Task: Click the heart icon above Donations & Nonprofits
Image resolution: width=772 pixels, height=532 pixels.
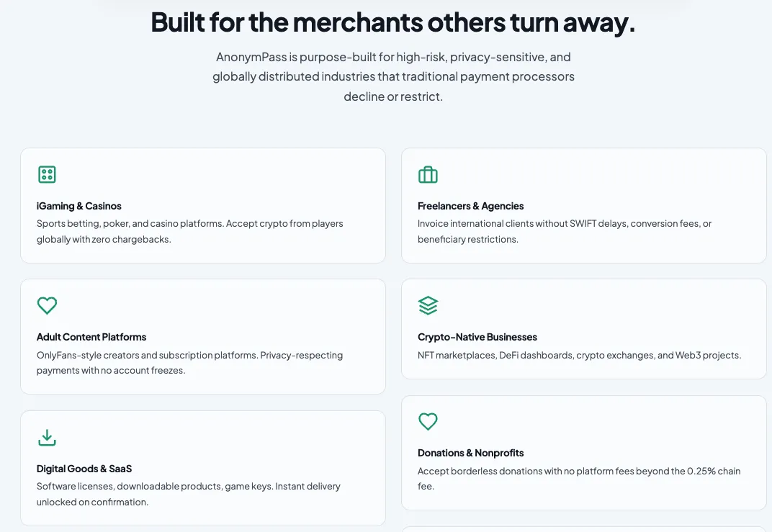Action: tap(428, 421)
